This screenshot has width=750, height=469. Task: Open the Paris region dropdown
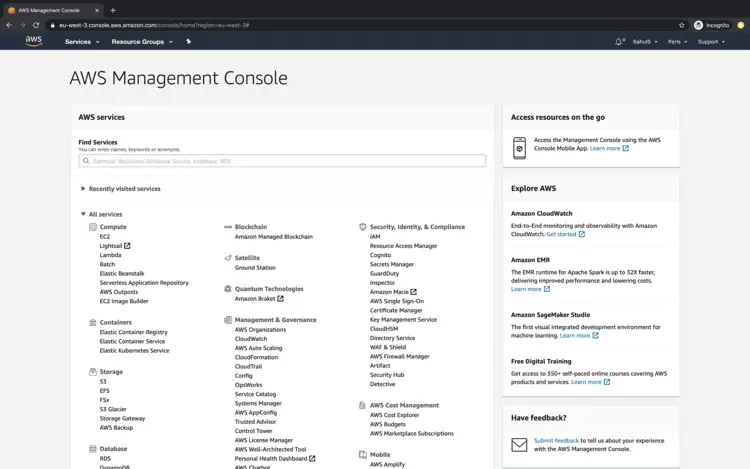click(x=677, y=42)
